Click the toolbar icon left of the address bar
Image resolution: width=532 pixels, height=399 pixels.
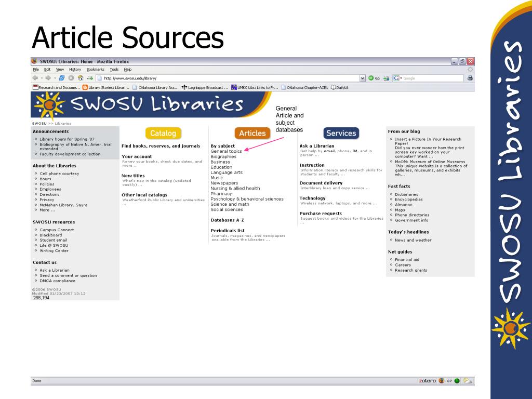point(90,78)
